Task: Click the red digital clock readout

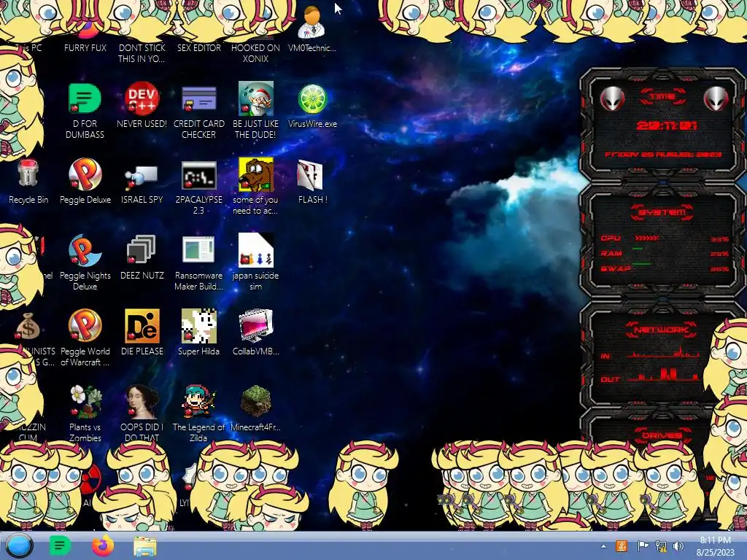Action: (x=667, y=125)
